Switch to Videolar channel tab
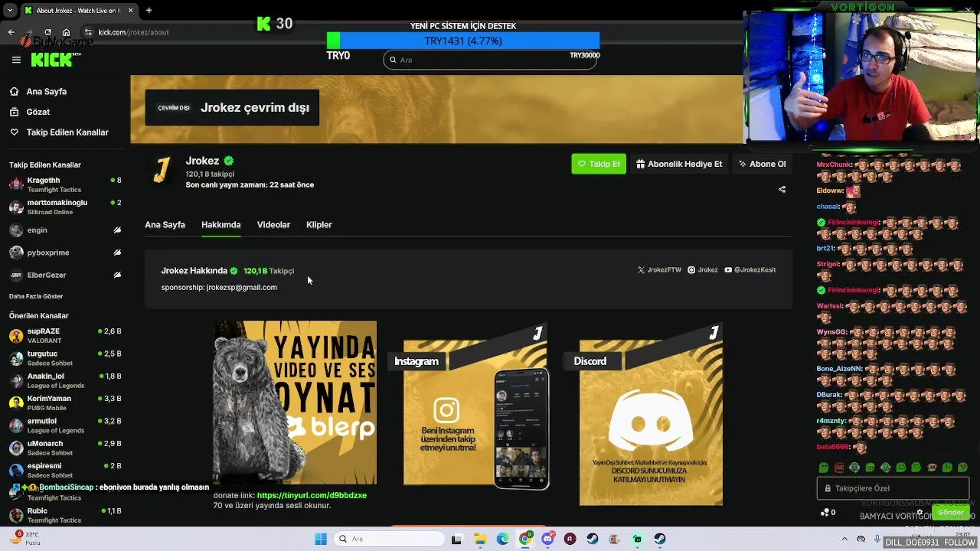Image resolution: width=980 pixels, height=551 pixels. point(273,225)
